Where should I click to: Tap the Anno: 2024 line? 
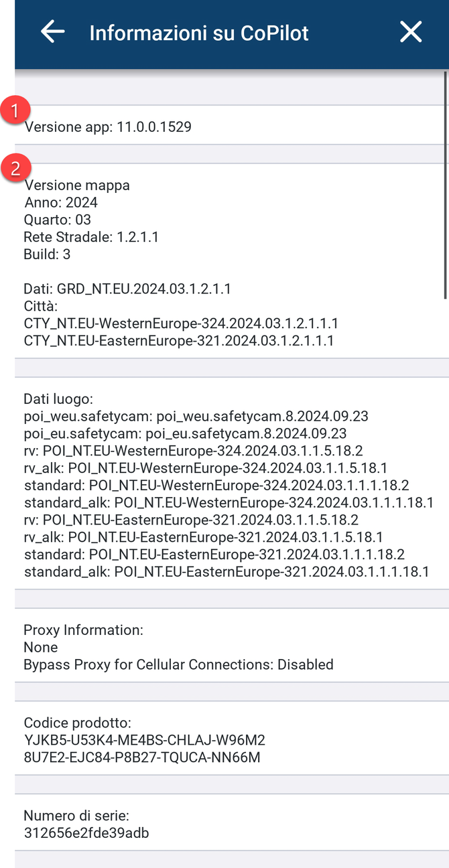pos(61,202)
